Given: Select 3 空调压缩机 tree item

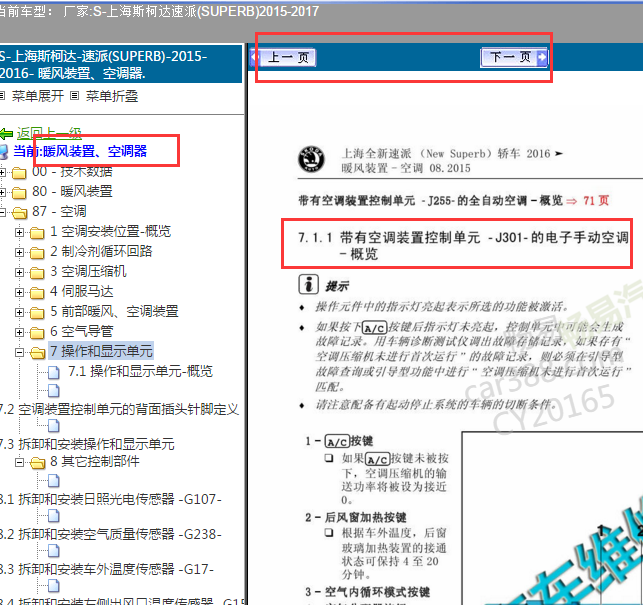Looking at the screenshot, I should coord(88,272).
